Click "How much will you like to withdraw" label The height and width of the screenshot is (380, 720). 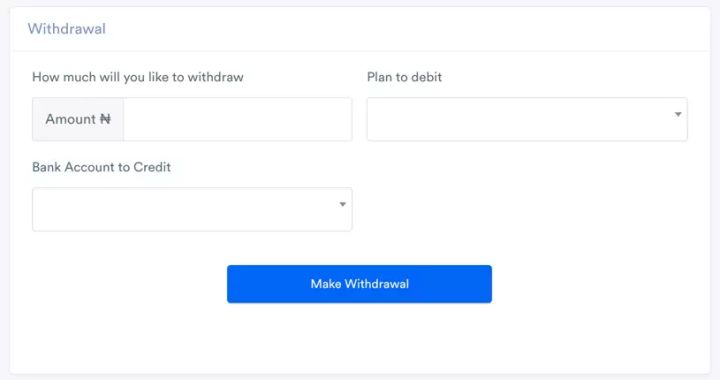click(138, 77)
